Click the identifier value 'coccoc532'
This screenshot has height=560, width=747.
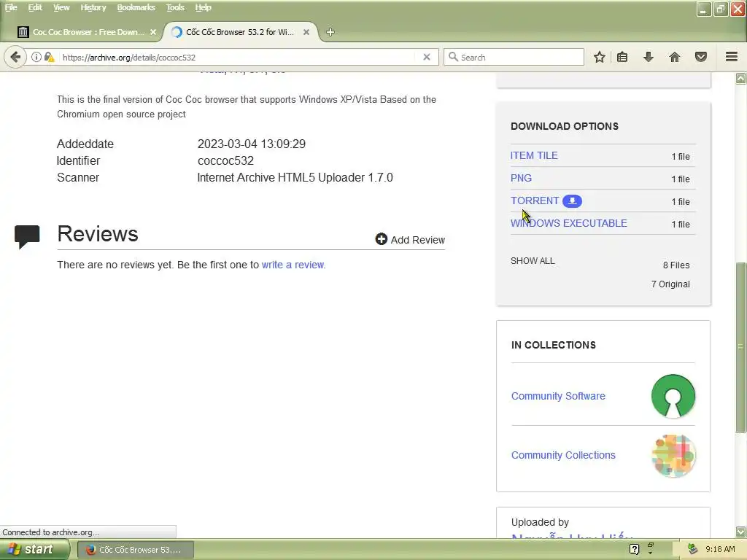[225, 161]
